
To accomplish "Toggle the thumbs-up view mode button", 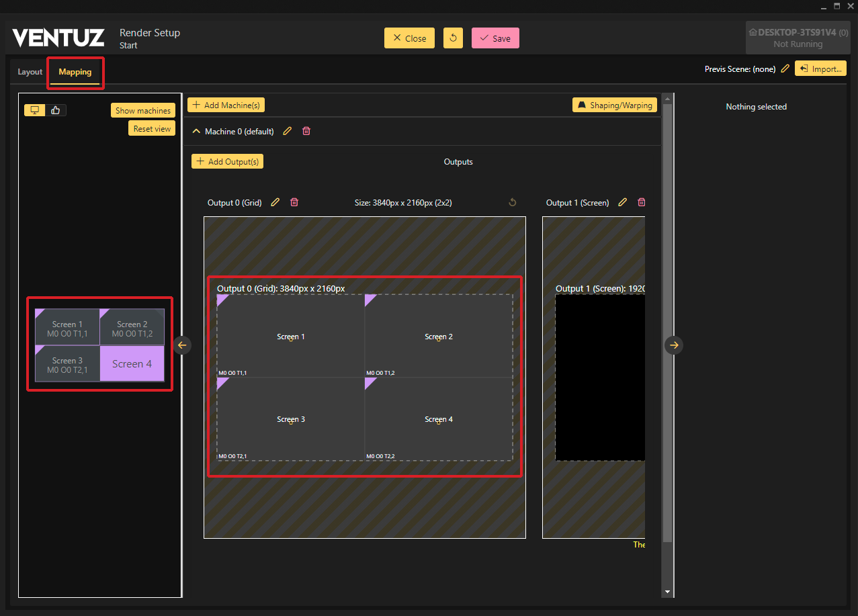I will [x=56, y=110].
